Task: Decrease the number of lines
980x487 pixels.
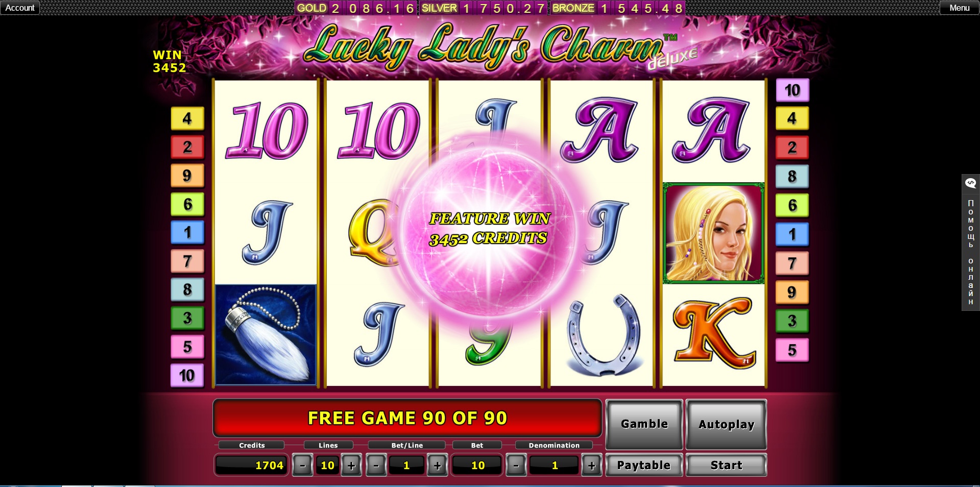Action: [x=303, y=465]
